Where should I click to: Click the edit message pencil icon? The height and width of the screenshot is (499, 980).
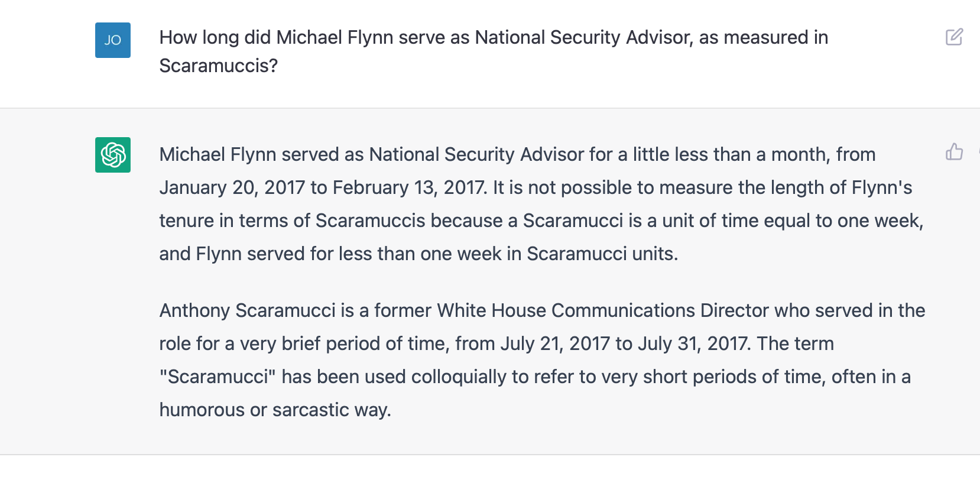(x=954, y=37)
